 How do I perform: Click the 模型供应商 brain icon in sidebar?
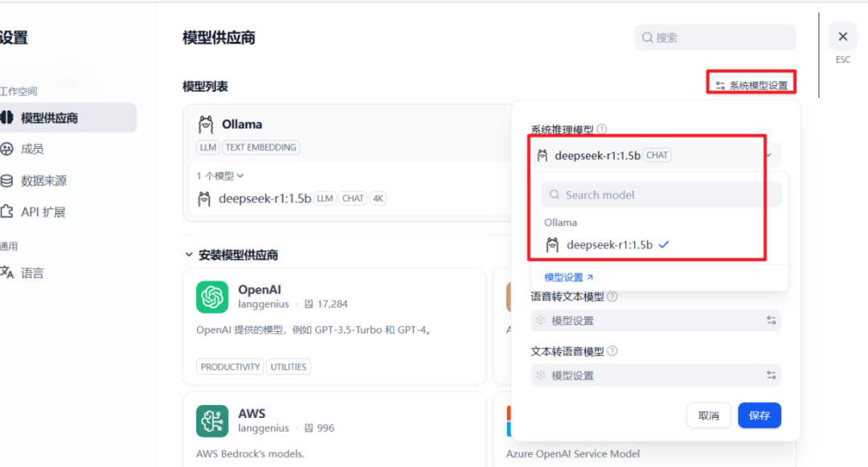[x=6, y=117]
